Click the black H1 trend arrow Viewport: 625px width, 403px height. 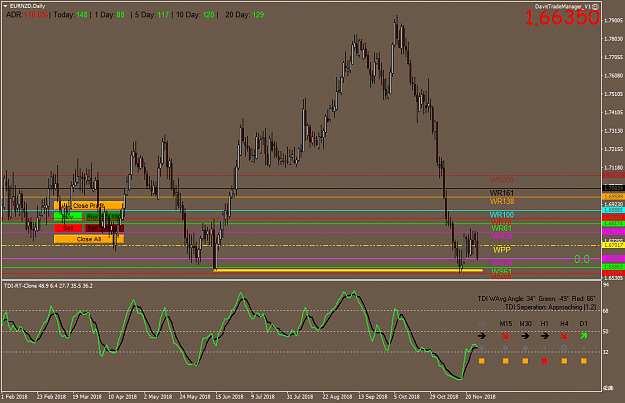544,336
